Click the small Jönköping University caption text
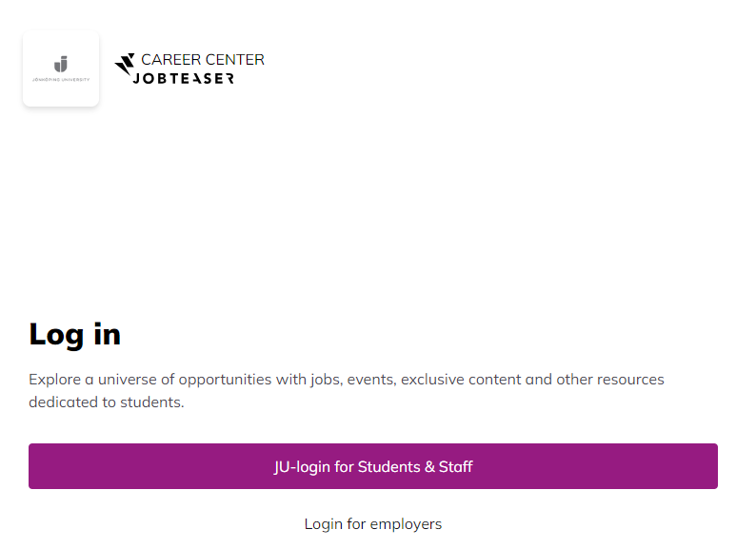The width and height of the screenshot is (756, 549). pyautogui.click(x=61, y=80)
